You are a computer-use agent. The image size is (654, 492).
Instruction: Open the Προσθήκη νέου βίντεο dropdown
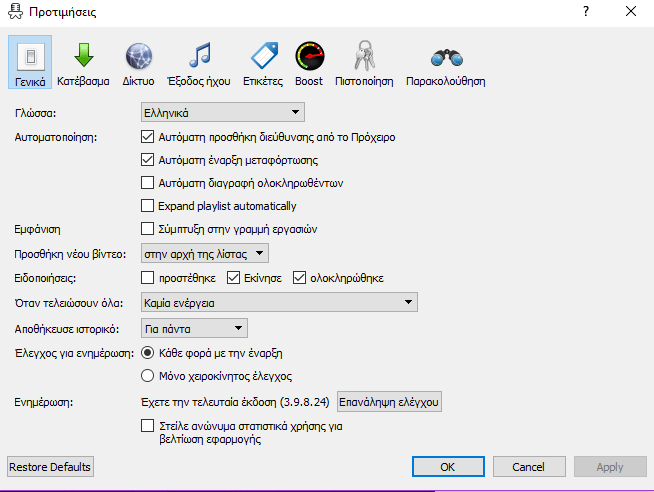point(205,254)
